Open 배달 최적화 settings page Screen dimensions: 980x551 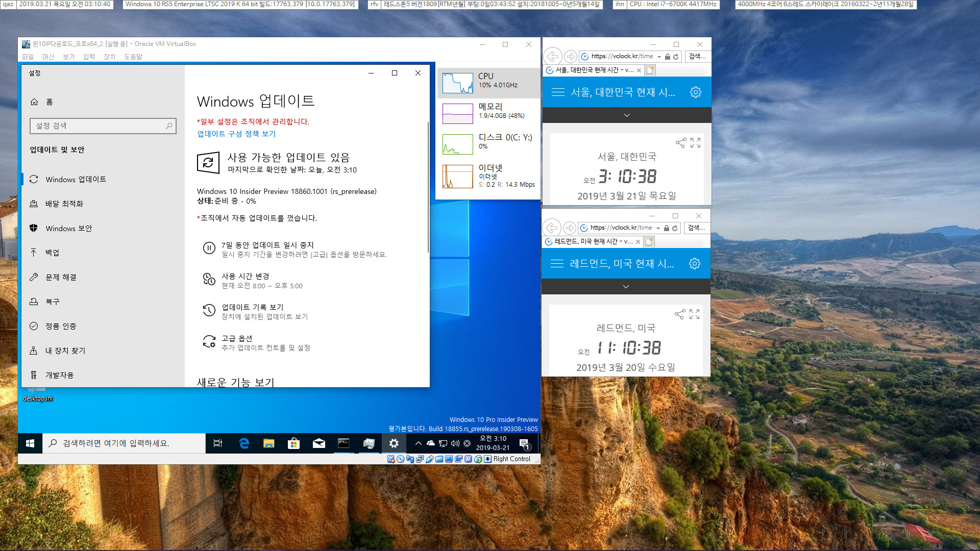(64, 204)
